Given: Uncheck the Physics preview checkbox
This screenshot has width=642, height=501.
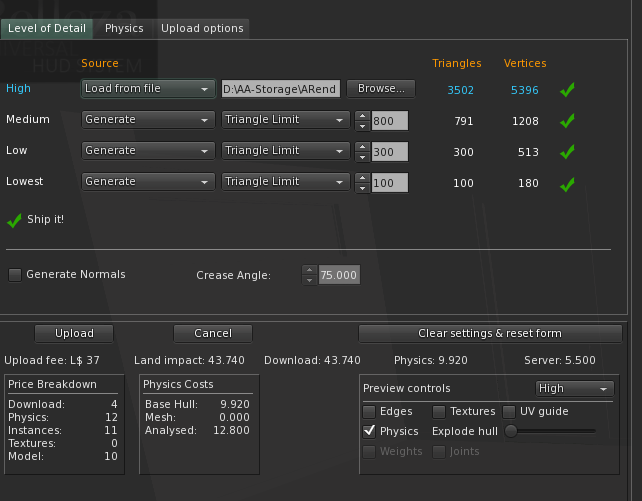Looking at the screenshot, I should point(369,431).
